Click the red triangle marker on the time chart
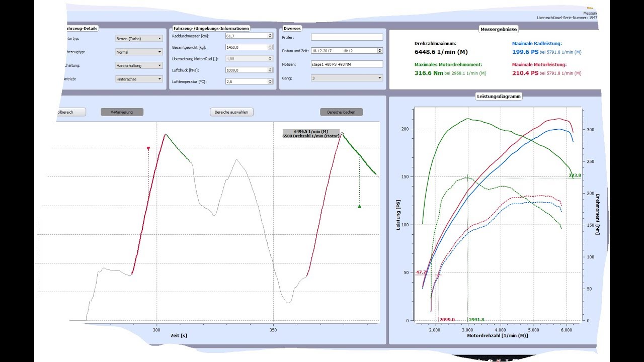 click(148, 148)
